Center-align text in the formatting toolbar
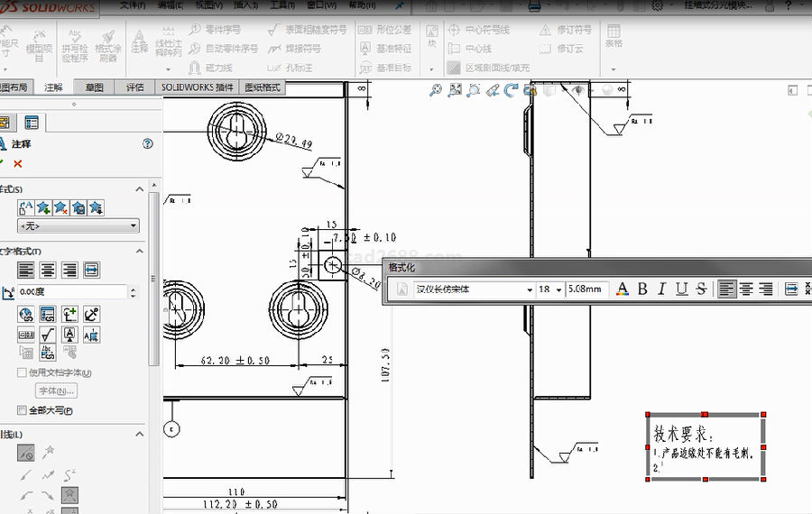Viewport: 812px width, 514px height. (x=747, y=289)
